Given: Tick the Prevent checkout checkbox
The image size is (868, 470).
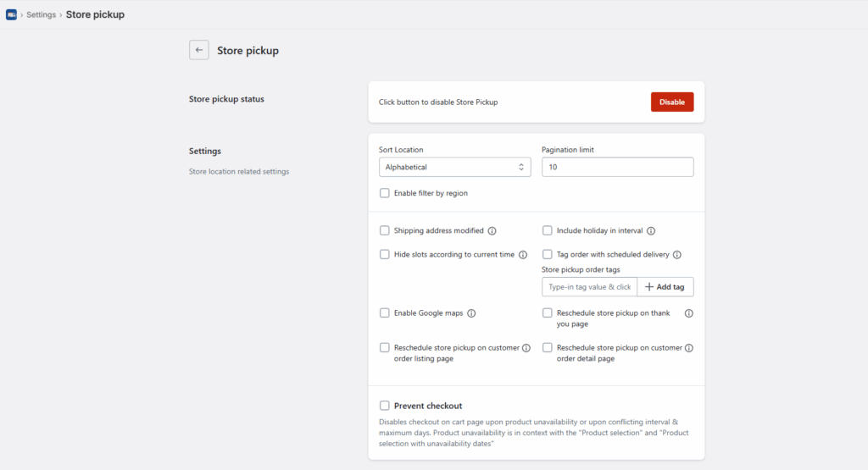Looking at the screenshot, I should click(384, 406).
